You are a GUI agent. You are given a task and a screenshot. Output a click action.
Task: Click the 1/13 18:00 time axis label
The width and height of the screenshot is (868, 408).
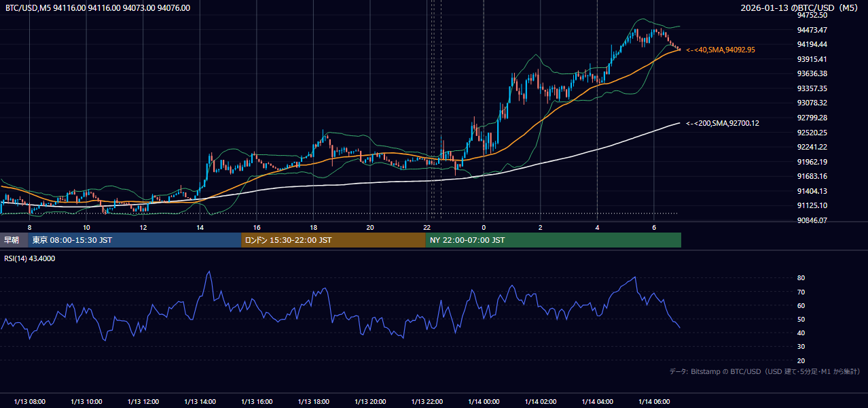[x=313, y=402]
